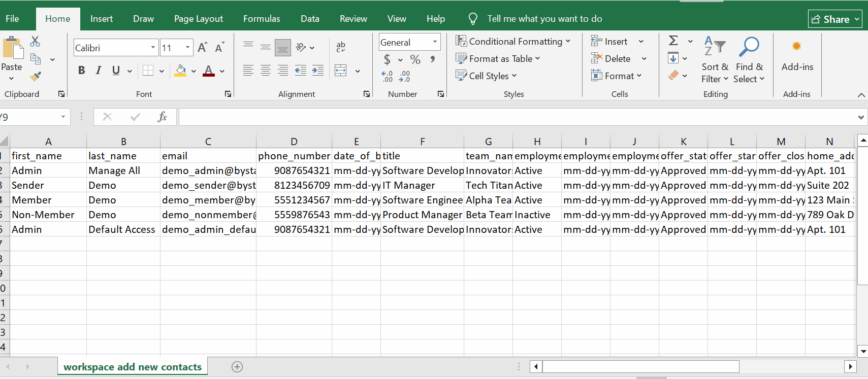Pick the yellow Fill Color swatch
The image size is (868, 379).
pos(180,71)
